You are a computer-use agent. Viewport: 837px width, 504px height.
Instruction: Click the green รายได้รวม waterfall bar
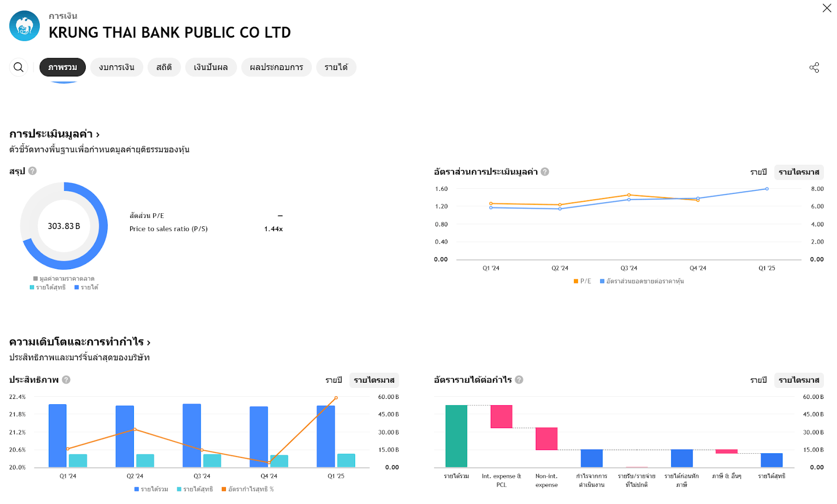coord(456,436)
